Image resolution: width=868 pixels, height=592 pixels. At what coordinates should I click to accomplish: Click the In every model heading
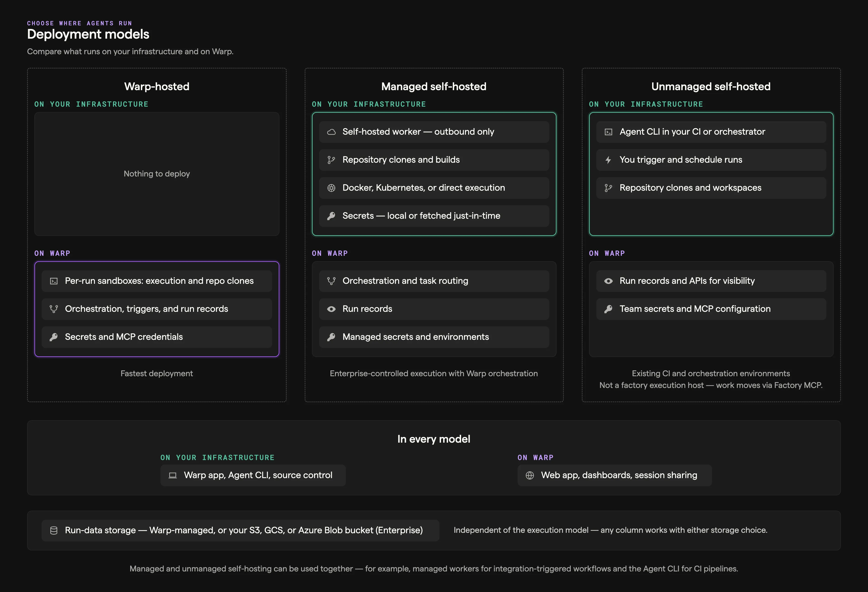click(x=434, y=439)
